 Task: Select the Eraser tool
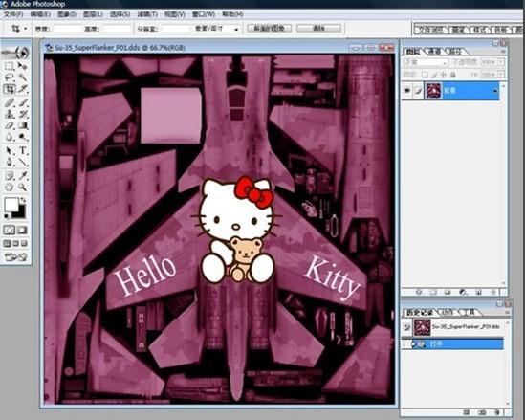[10, 126]
